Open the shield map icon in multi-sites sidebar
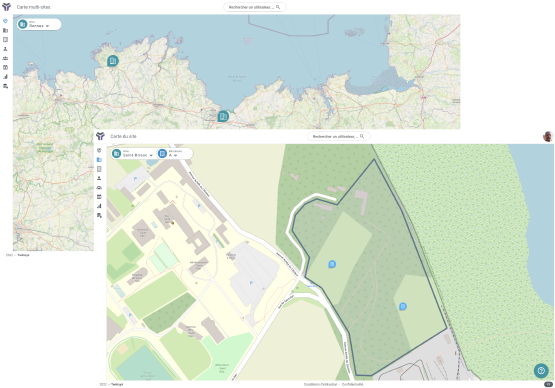Image resolution: width=555 pixels, height=388 pixels. pyautogui.click(x=5, y=21)
